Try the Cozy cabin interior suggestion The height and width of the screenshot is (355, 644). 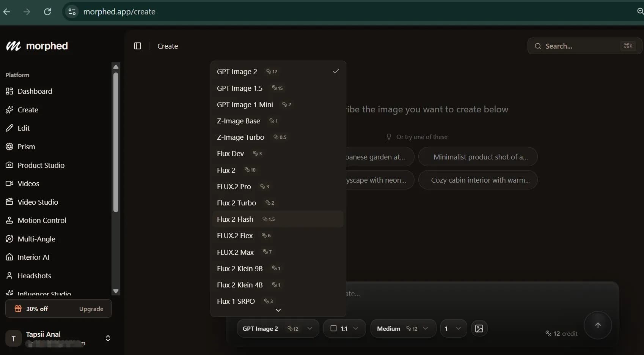point(478,180)
